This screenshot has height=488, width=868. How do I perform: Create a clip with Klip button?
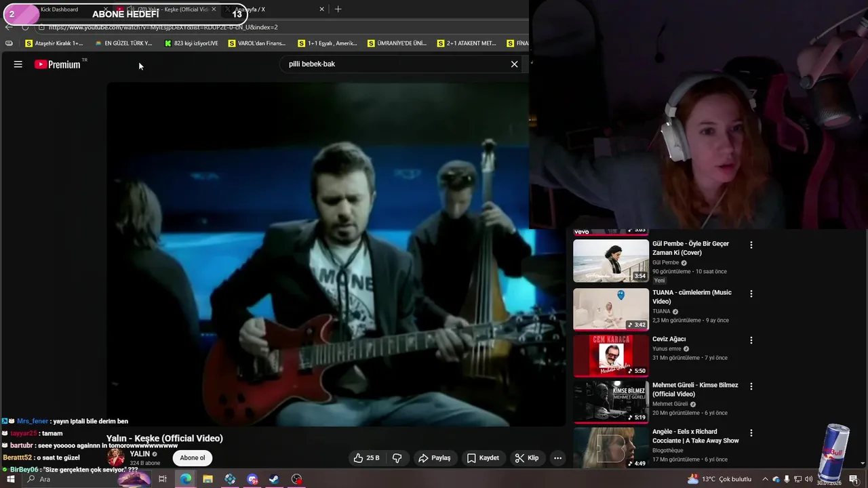pyautogui.click(x=527, y=458)
